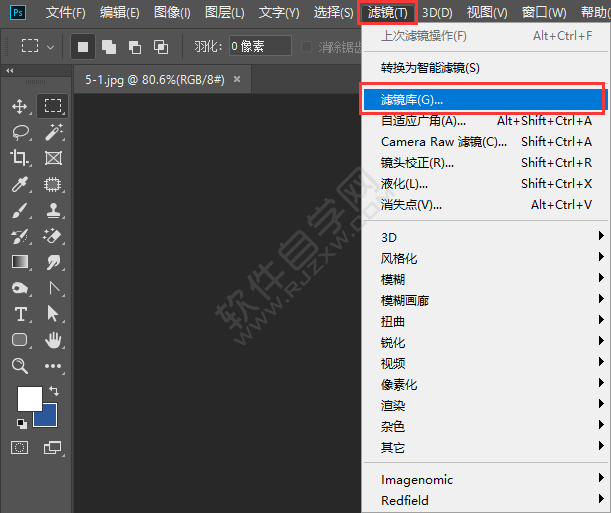Screen dimensions: 611x513
Task: Select the Sponge/Dodge tool
Action: point(19,288)
